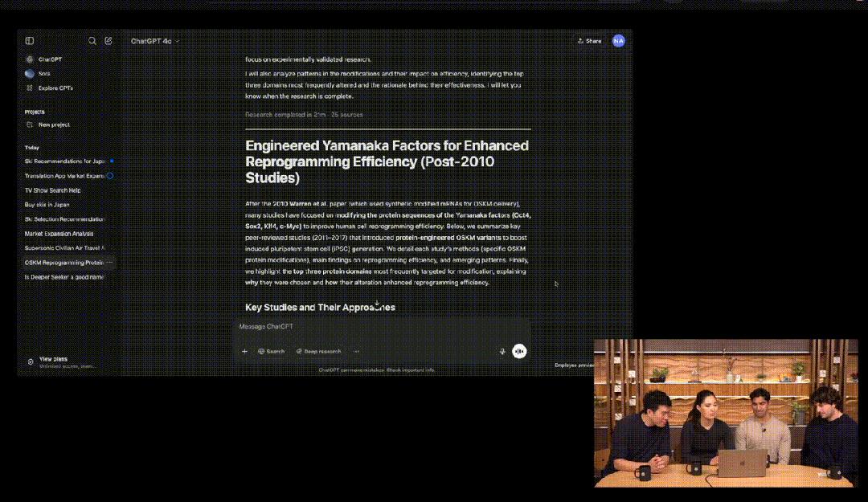Click the scroll-to-bottom arrow above composer
Viewport: 868px width, 502px height.
[x=377, y=304]
